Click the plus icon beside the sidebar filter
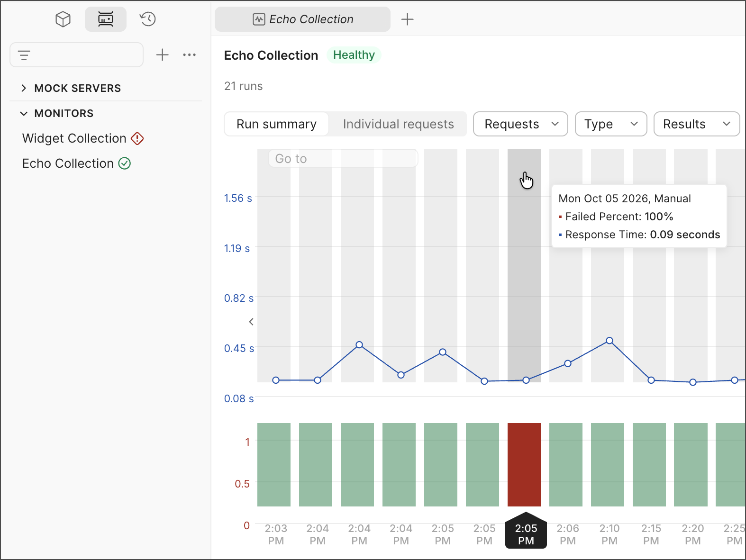The width and height of the screenshot is (746, 560). click(163, 55)
